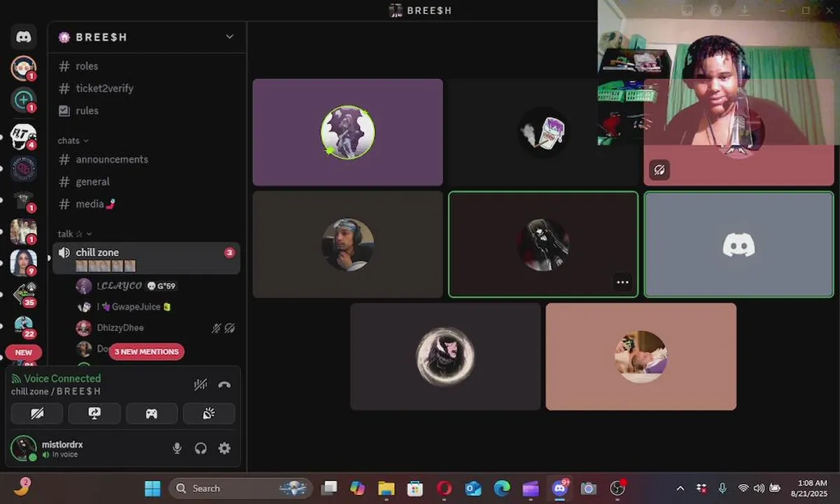Open Microsoft Store on taskbar
The width and height of the screenshot is (840, 504).
[415, 488]
